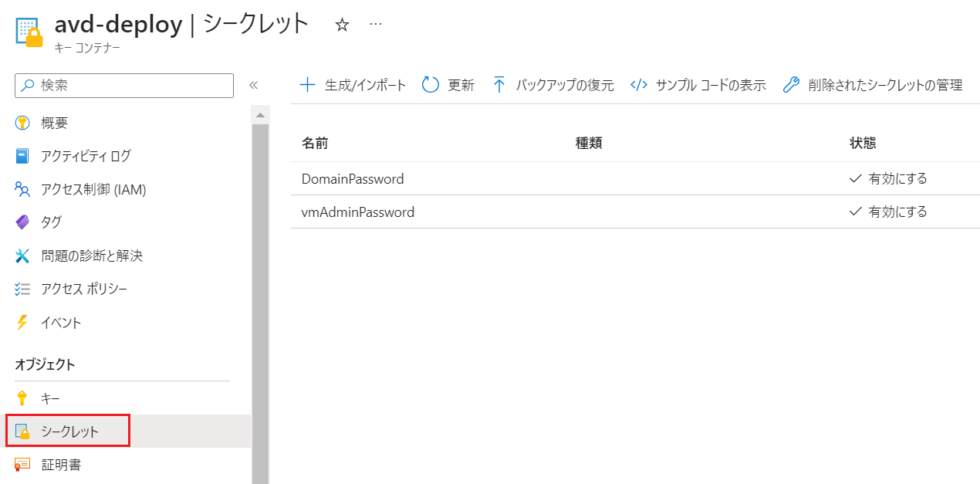Favorite this page with the star icon
Screen dimensions: 980x484
point(342,25)
